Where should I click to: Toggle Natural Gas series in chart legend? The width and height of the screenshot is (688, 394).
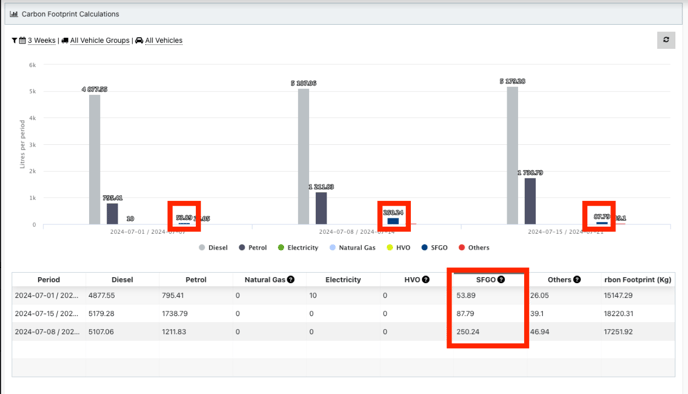[352, 247]
